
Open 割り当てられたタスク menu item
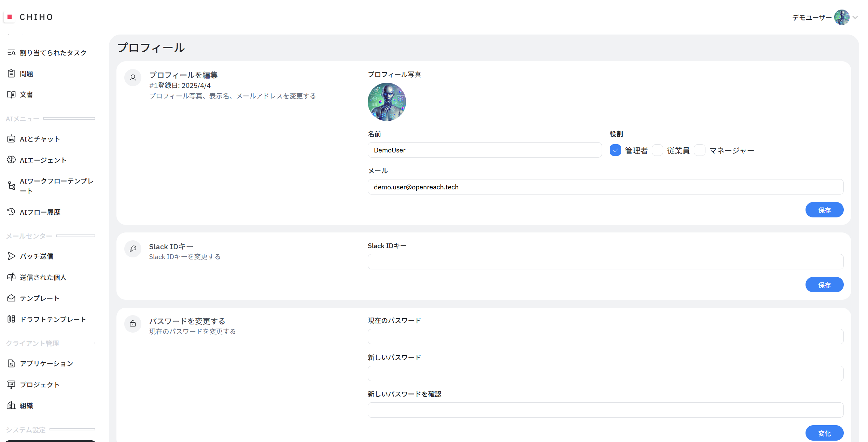coord(53,53)
